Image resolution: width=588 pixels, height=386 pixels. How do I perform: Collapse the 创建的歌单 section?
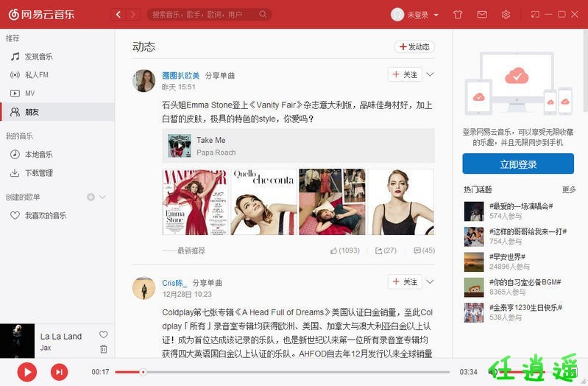(102, 197)
